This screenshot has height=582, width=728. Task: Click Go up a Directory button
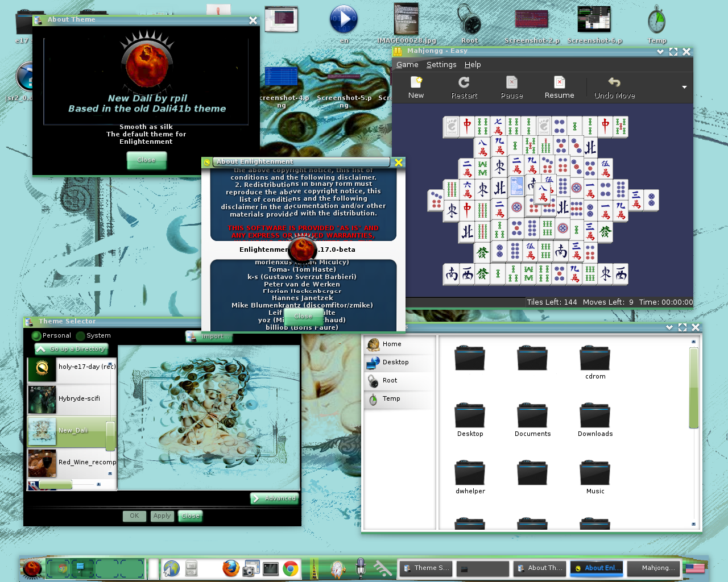point(71,349)
